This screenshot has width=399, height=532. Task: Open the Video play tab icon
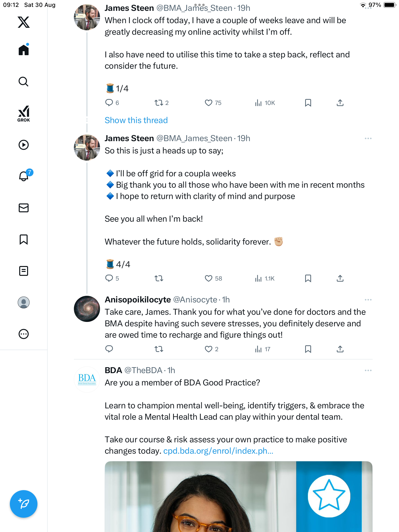[24, 145]
